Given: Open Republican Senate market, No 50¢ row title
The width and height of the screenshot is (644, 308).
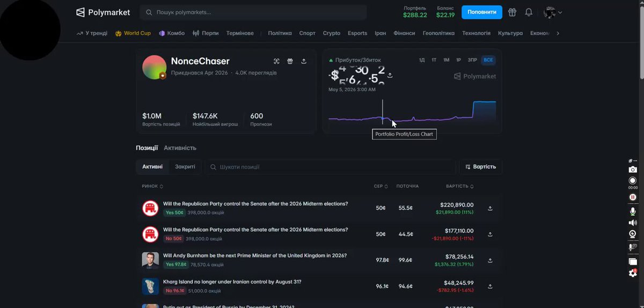Looking at the screenshot, I should (x=255, y=230).
